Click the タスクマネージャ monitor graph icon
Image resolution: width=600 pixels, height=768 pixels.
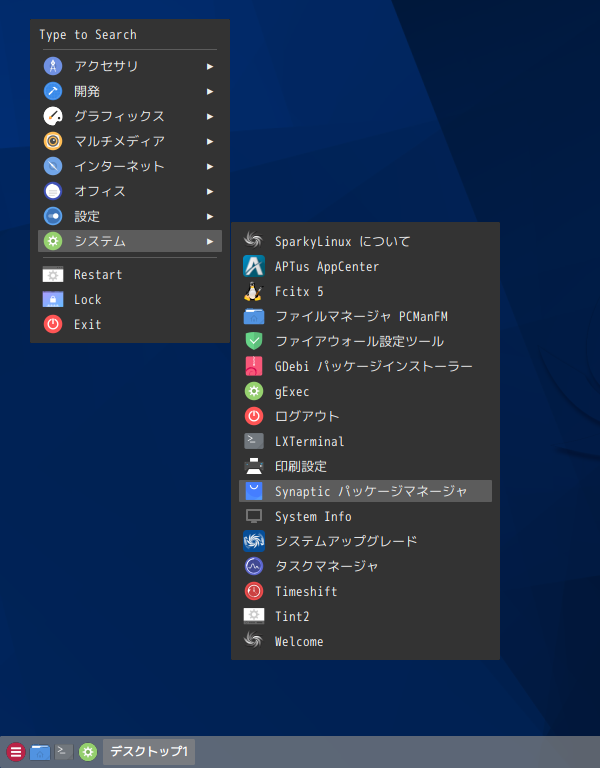(x=254, y=566)
